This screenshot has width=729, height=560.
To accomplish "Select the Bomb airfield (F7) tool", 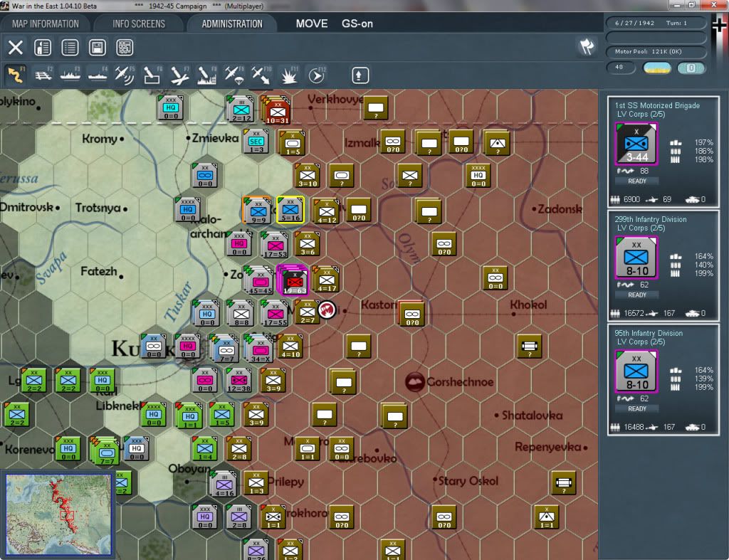I will click(179, 75).
